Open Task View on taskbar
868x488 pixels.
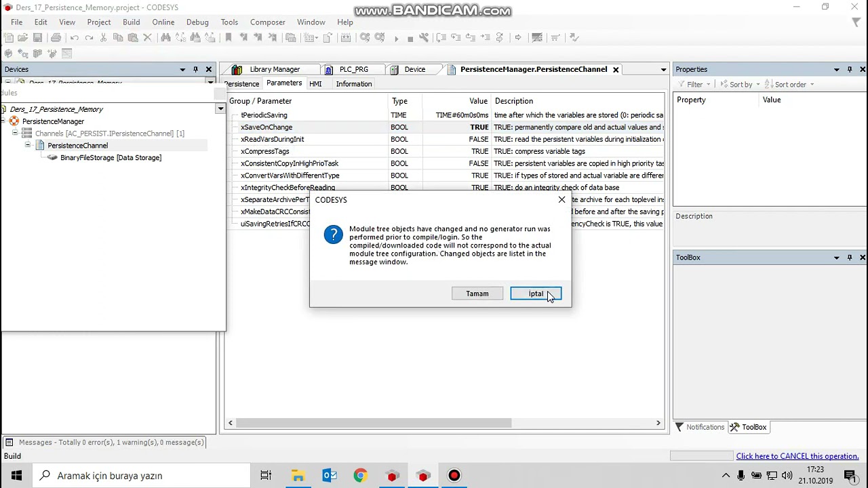(x=266, y=476)
